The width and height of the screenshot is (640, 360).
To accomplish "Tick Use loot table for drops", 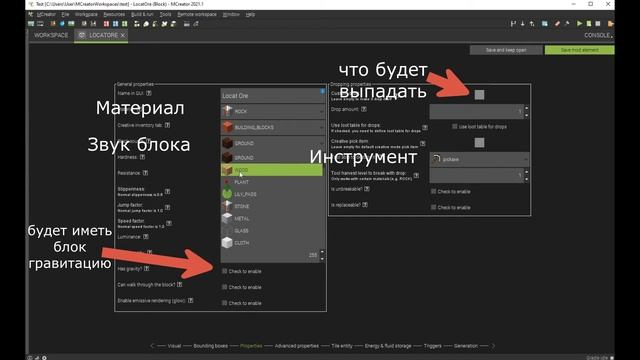I will pos(455,127).
